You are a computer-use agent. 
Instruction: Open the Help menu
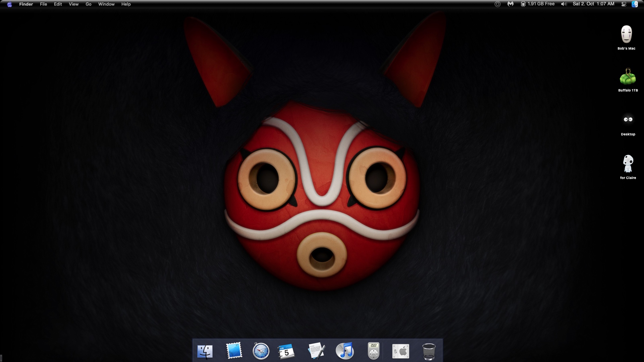point(126,4)
